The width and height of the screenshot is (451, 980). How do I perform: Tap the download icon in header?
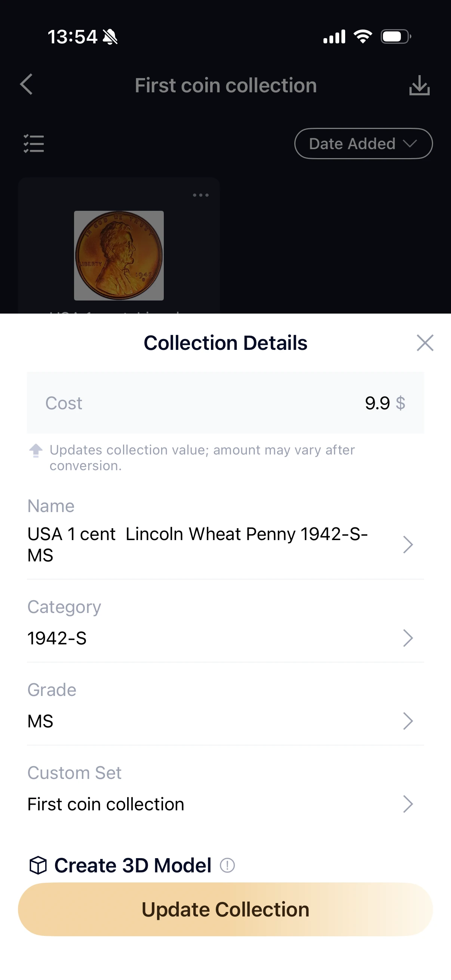pos(420,85)
